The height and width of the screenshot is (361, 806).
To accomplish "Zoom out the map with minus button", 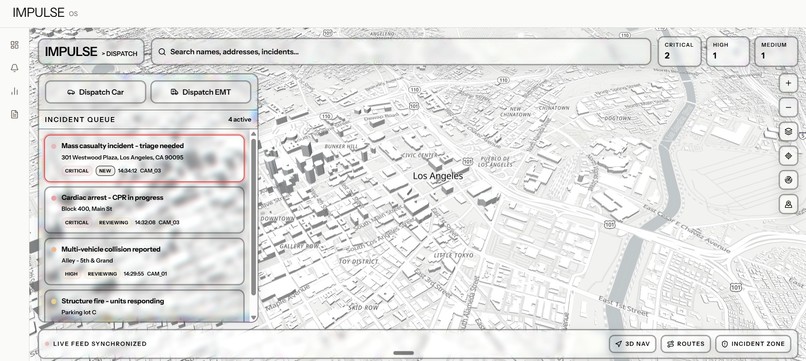I will point(789,107).
